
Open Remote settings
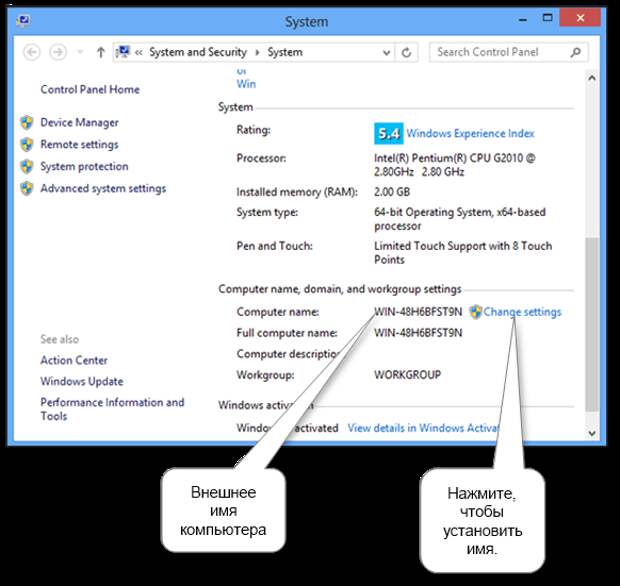(79, 145)
